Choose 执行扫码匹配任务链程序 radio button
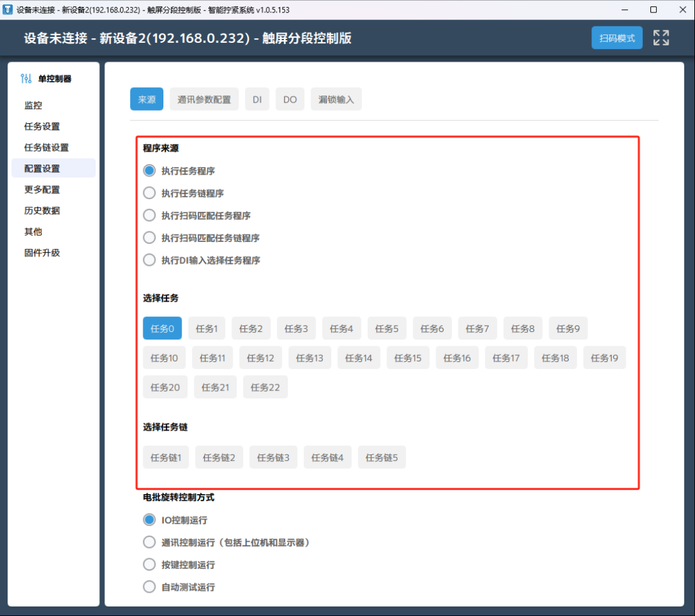Image resolution: width=695 pixels, height=616 pixels. (x=150, y=238)
